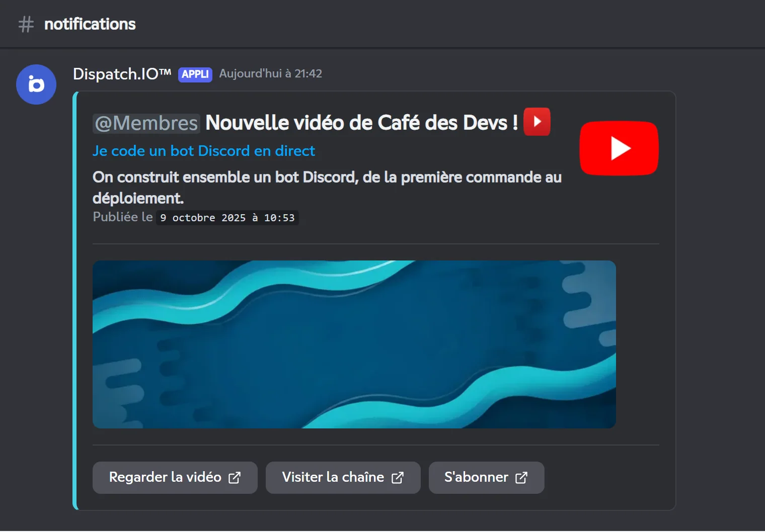
Task: Click the Visiter la chaîne button
Action: pos(343,478)
